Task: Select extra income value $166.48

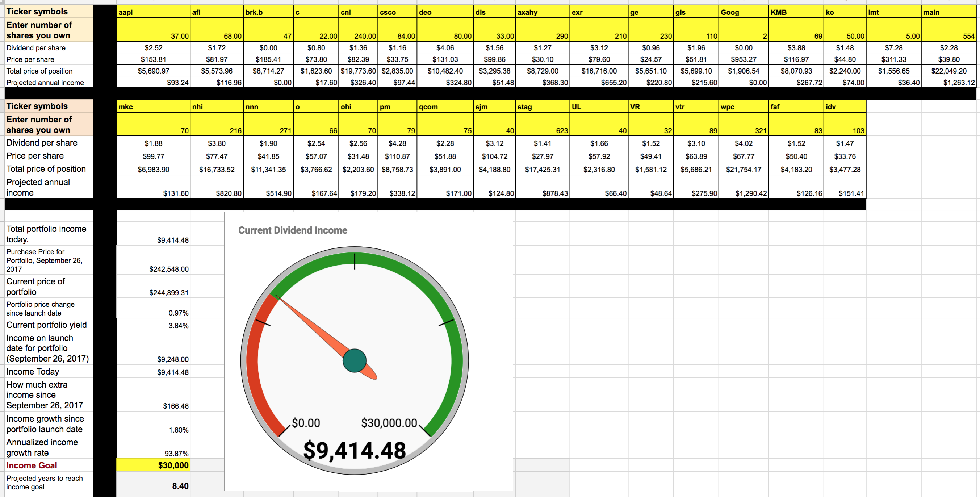Action: pos(153,394)
